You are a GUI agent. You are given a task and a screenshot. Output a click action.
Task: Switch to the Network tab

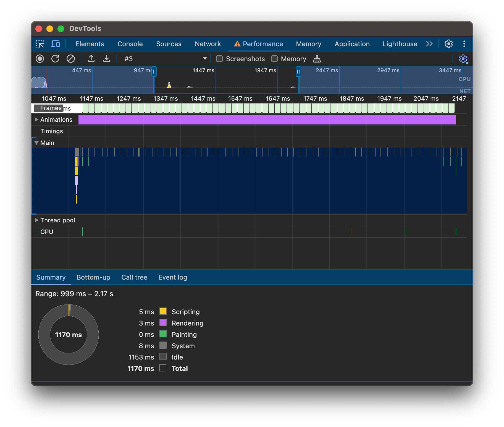coord(208,44)
